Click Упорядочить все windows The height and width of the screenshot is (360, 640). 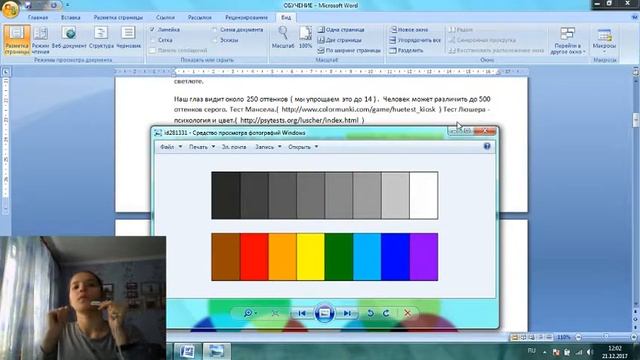415,40
